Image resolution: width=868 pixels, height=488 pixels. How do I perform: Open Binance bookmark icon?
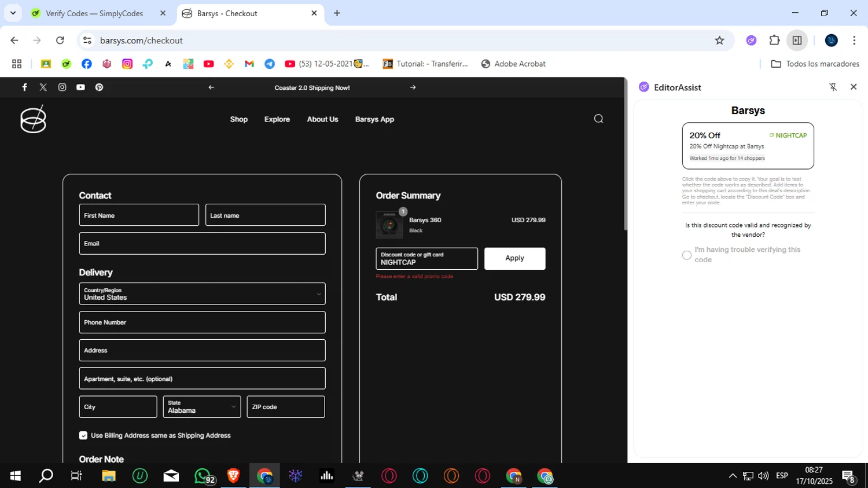click(x=229, y=64)
